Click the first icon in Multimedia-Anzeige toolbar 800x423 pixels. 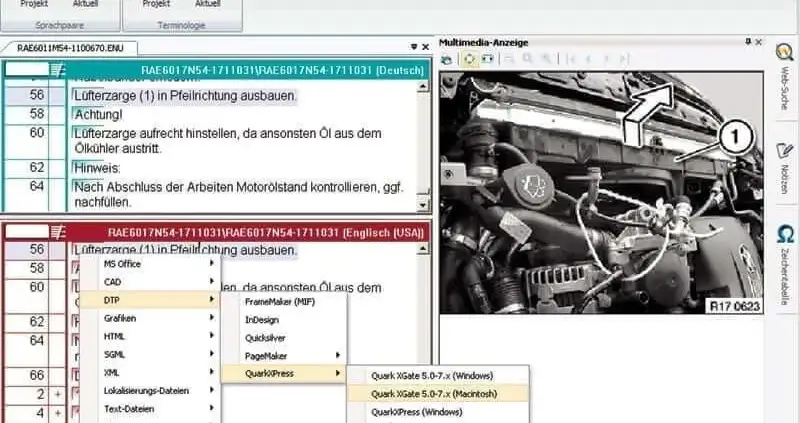click(447, 59)
